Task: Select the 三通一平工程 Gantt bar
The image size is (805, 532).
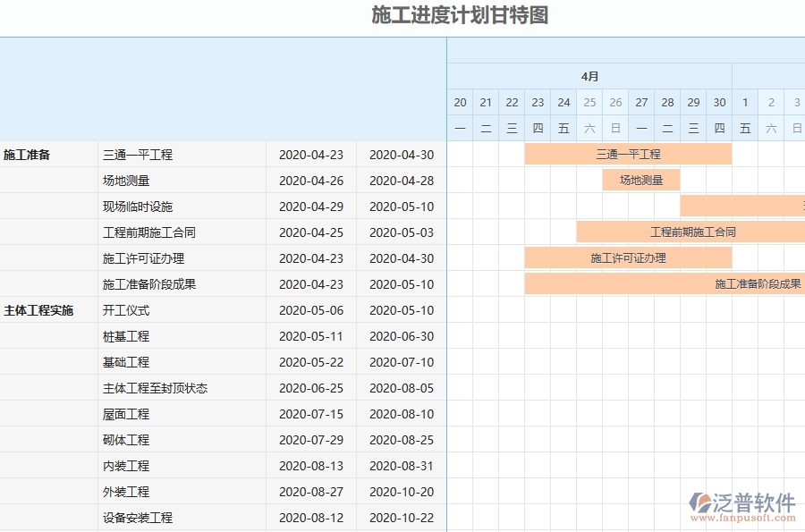Action: (x=628, y=154)
